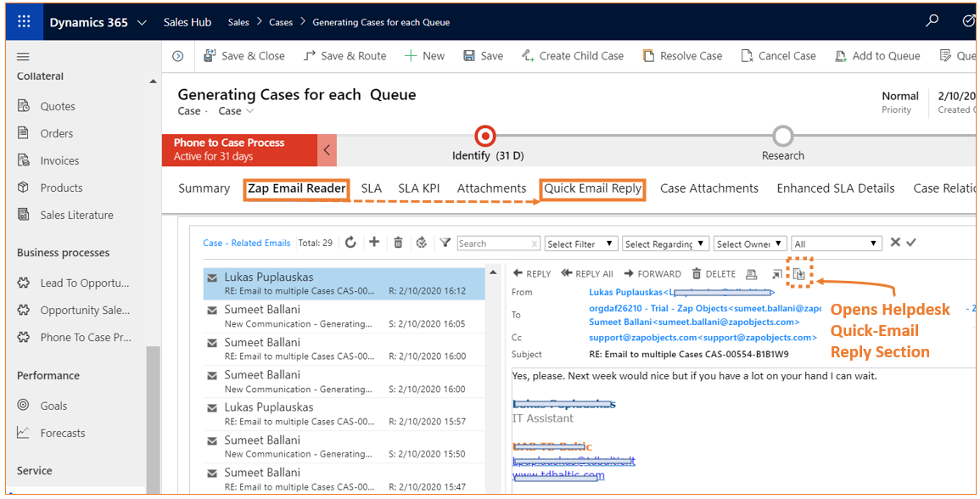Open the Select Filter dropdown
The height and width of the screenshot is (499, 980).
coord(581,244)
